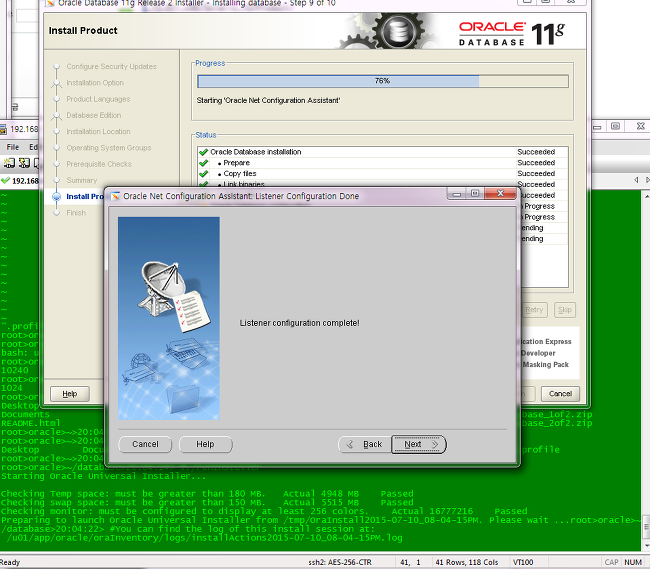Close the Net Configuration Assistant dialog
650x569 pixels.
click(500, 194)
